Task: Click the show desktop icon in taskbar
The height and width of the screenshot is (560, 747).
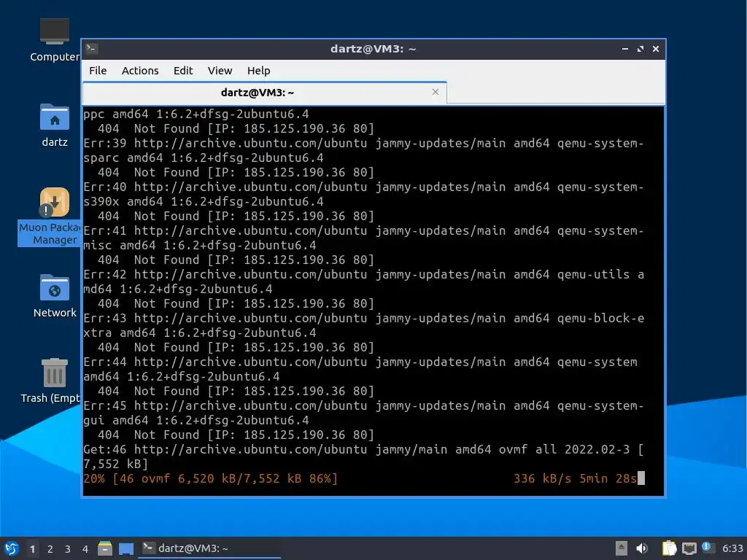Action: pos(126,548)
